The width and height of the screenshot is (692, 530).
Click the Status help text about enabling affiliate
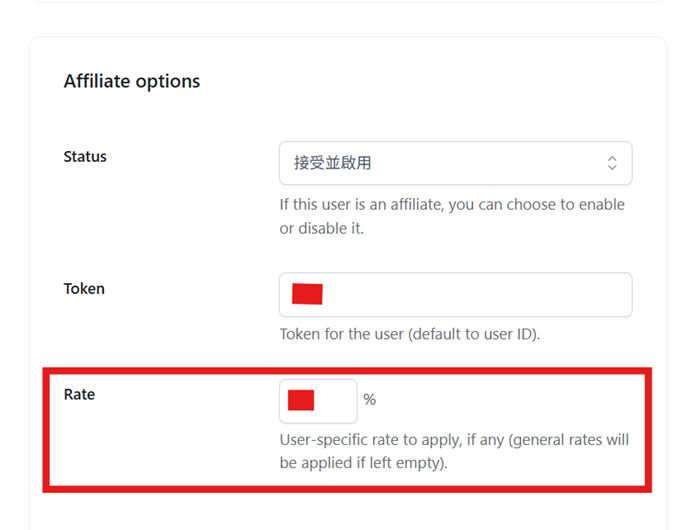pos(452,205)
